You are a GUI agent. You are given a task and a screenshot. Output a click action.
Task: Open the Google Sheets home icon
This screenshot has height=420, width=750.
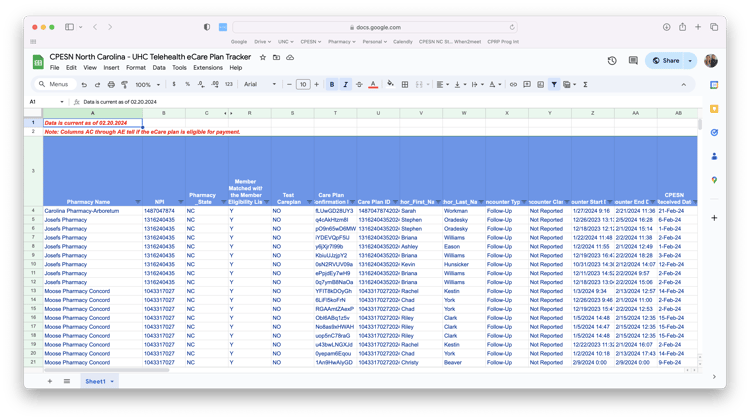(x=36, y=62)
